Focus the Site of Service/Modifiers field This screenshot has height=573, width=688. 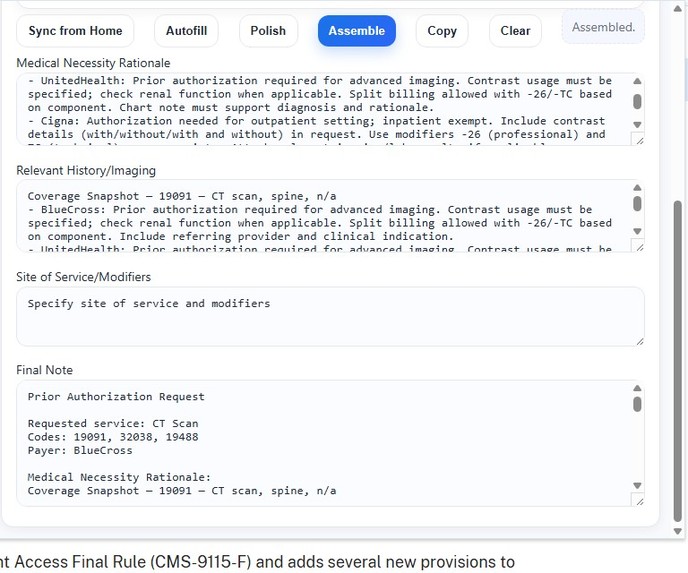pyautogui.click(x=330, y=316)
